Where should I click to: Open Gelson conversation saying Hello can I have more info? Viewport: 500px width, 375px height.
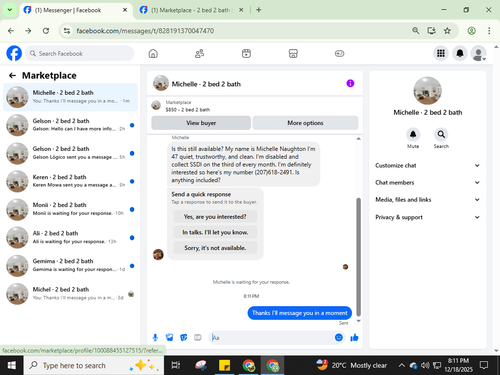(70, 125)
